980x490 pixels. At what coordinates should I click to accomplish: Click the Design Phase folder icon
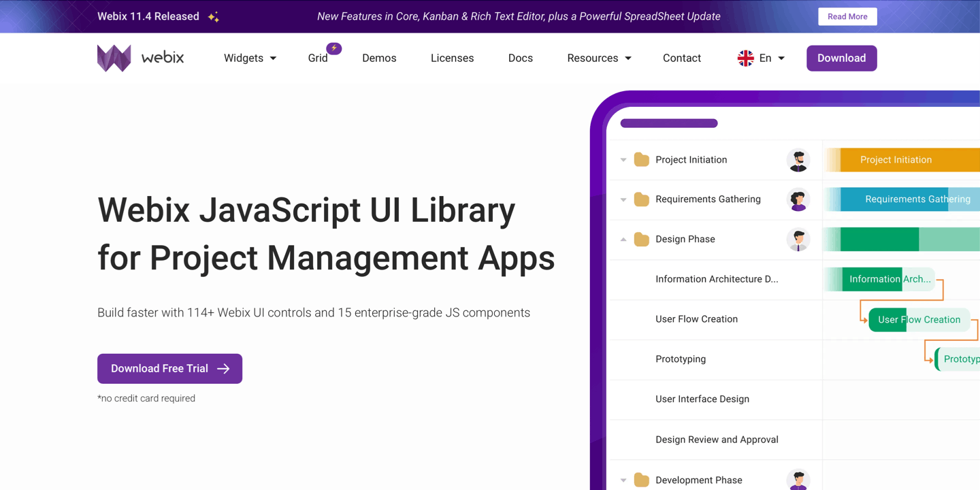[x=641, y=240]
